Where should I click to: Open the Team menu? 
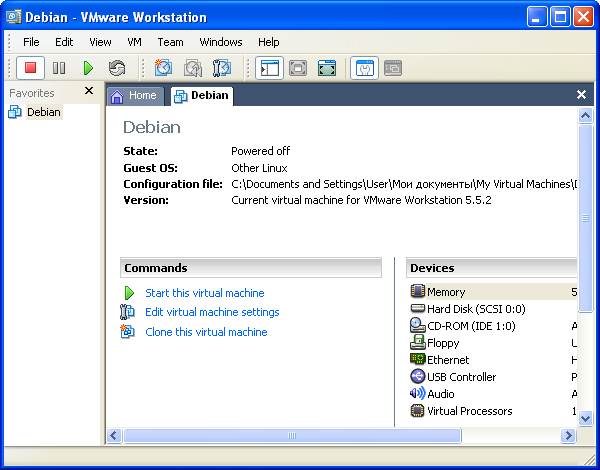(170, 42)
